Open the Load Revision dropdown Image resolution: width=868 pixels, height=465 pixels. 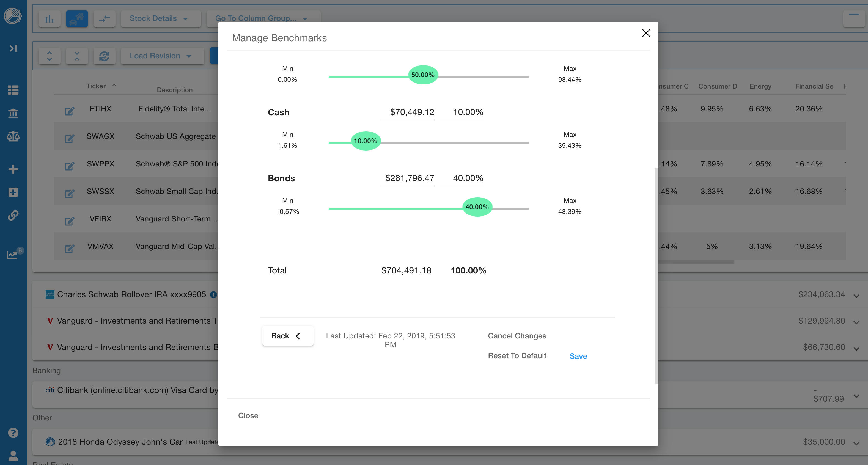pyautogui.click(x=161, y=56)
